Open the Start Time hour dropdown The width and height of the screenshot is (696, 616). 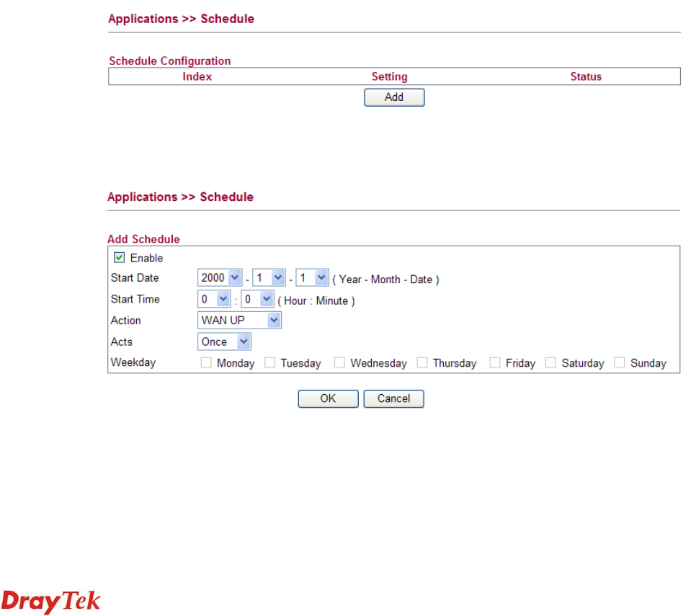click(x=214, y=299)
